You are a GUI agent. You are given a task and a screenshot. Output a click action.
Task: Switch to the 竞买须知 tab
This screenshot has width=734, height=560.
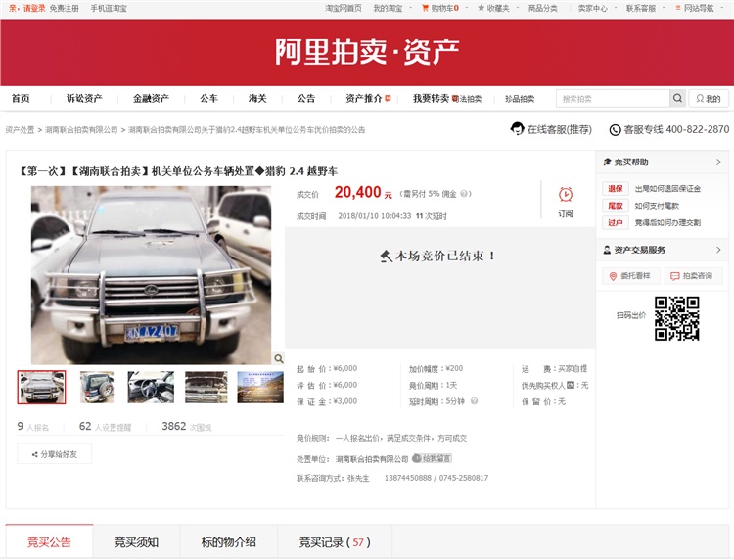click(x=136, y=542)
